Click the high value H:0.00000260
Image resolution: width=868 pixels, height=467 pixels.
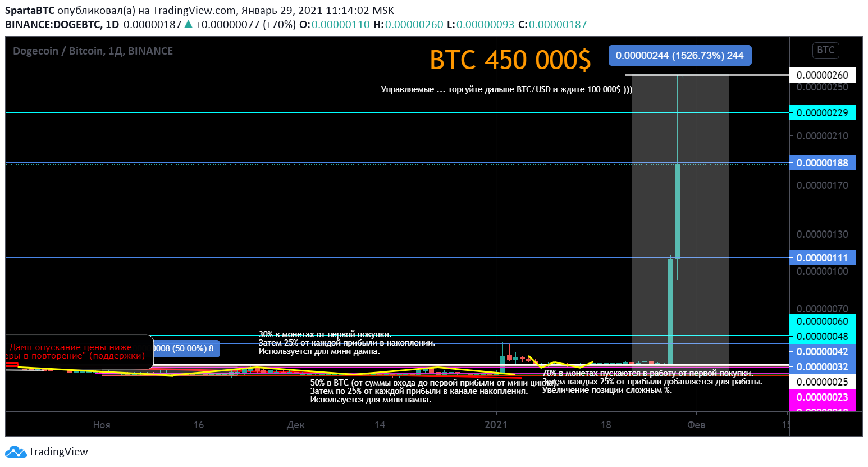tap(409, 25)
